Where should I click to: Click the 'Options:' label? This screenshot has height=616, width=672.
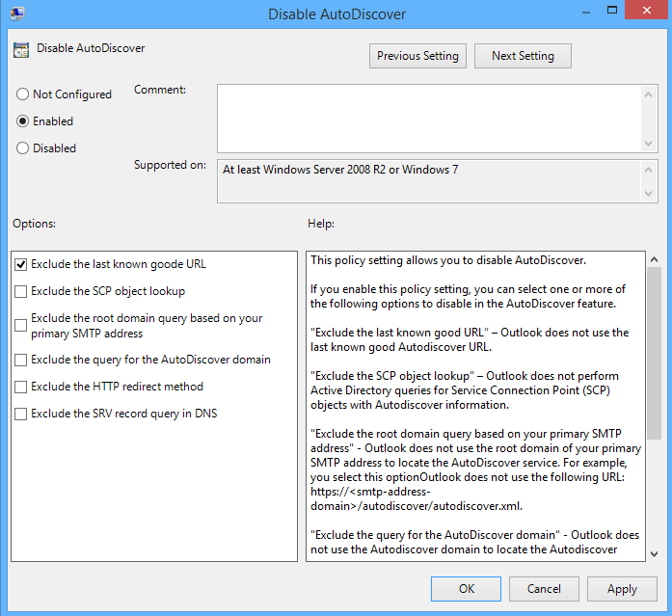[35, 224]
